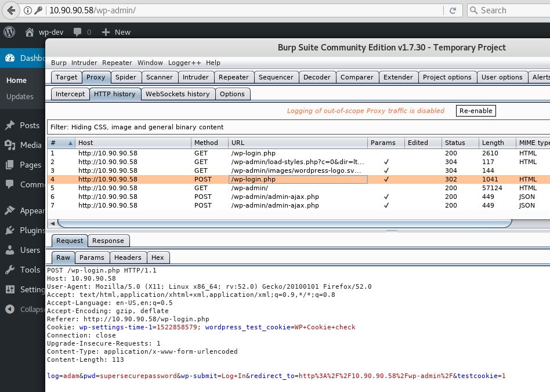The height and width of the screenshot is (392, 550).
Task: Click the Users person icon
Action: (x=10, y=250)
